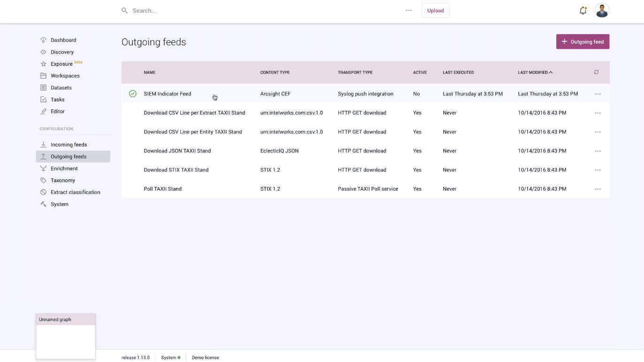Create a new Outgoing feed
The height and width of the screenshot is (362, 644).
click(583, 42)
